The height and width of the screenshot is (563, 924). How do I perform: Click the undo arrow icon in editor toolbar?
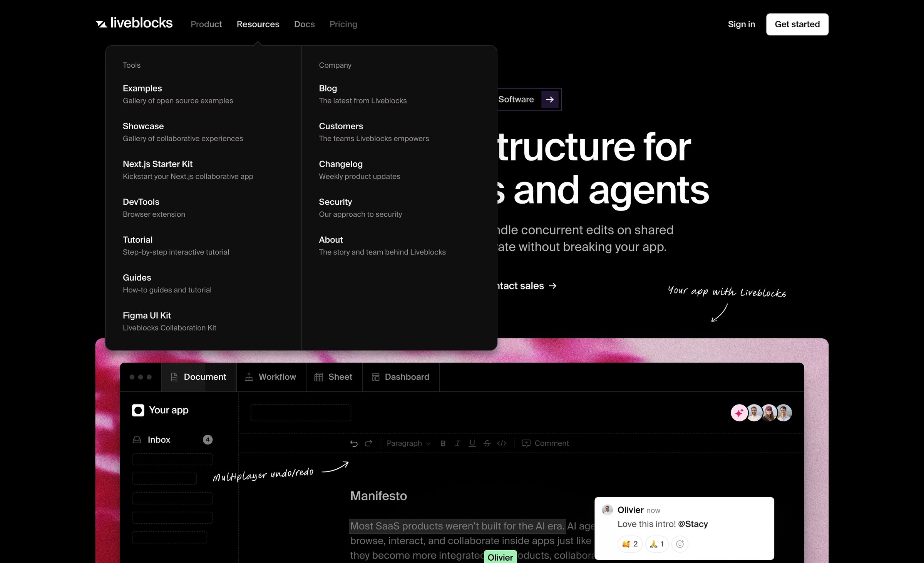click(354, 443)
